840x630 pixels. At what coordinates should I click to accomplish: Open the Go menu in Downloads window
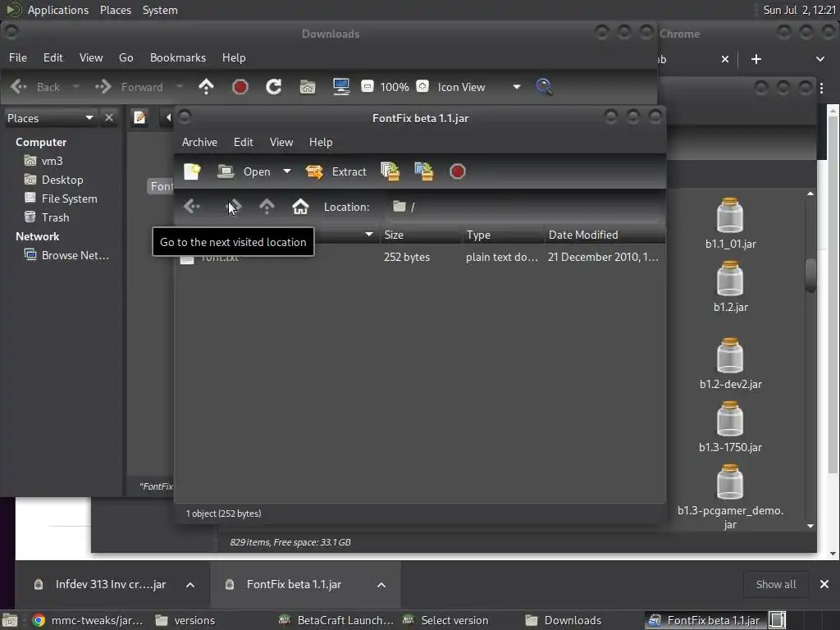tap(126, 57)
